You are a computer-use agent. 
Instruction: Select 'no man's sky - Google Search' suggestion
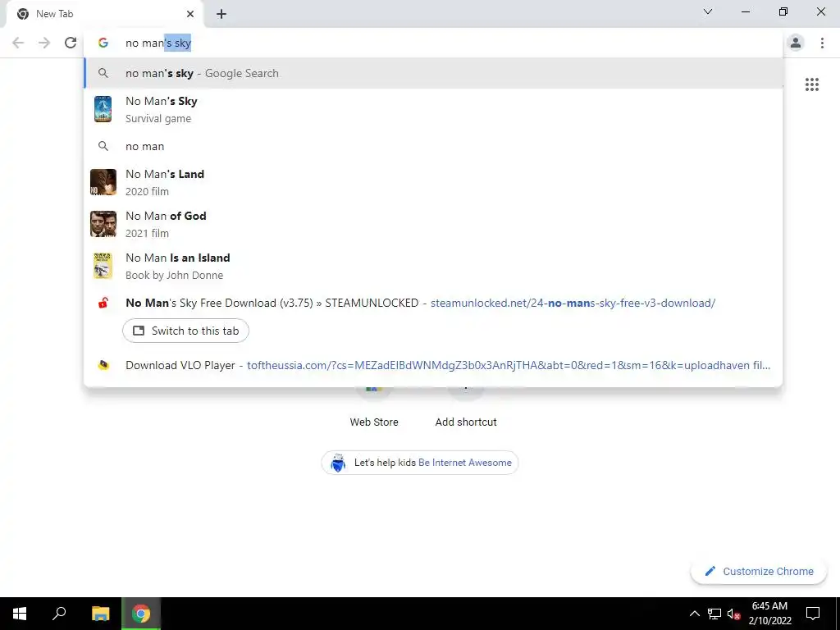433,73
